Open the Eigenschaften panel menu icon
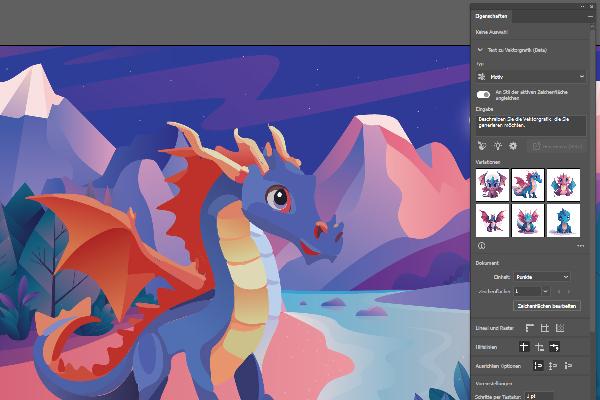 point(590,16)
